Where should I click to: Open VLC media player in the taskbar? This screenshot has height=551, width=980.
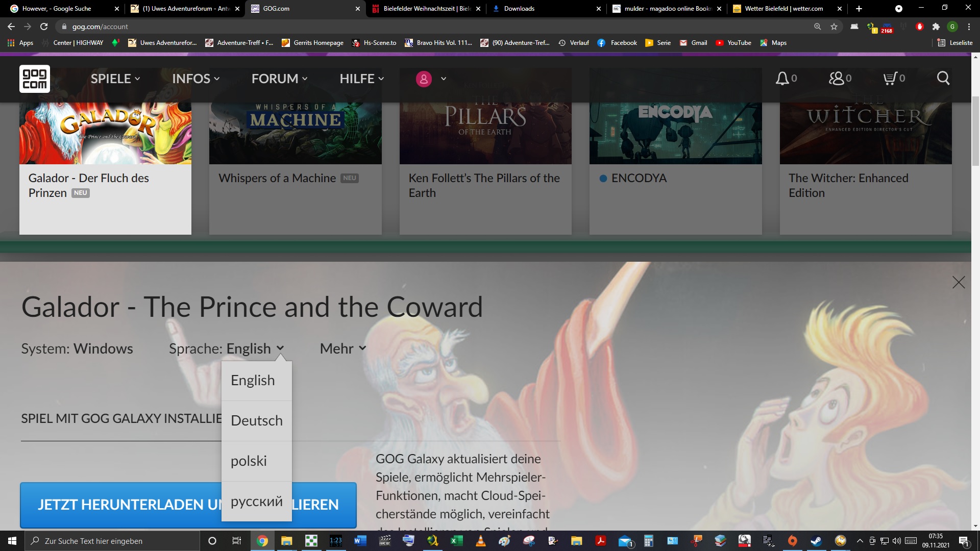[x=480, y=541]
